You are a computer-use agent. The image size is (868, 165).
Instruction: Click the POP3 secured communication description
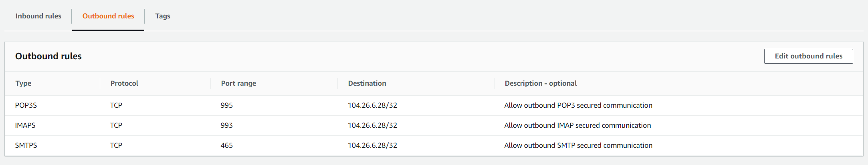pyautogui.click(x=578, y=105)
